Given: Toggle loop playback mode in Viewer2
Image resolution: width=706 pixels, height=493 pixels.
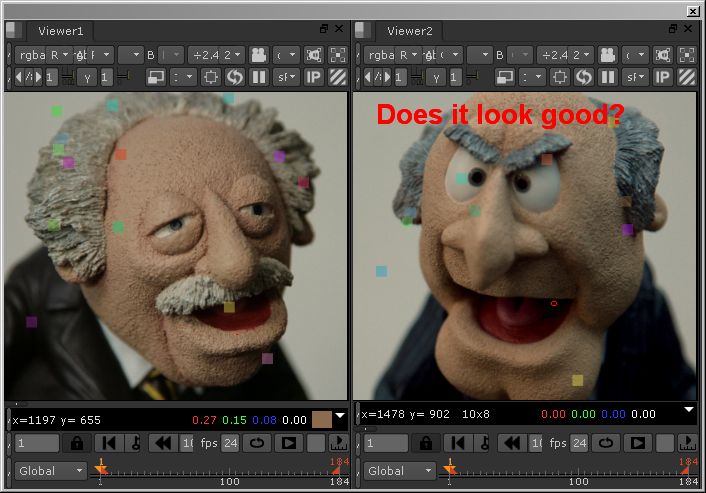Looking at the screenshot, I should pyautogui.click(x=606, y=443).
